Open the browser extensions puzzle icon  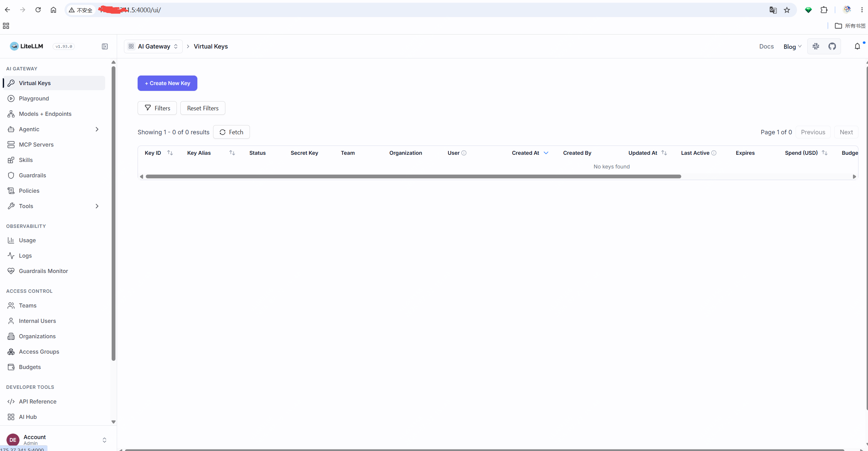tap(824, 10)
